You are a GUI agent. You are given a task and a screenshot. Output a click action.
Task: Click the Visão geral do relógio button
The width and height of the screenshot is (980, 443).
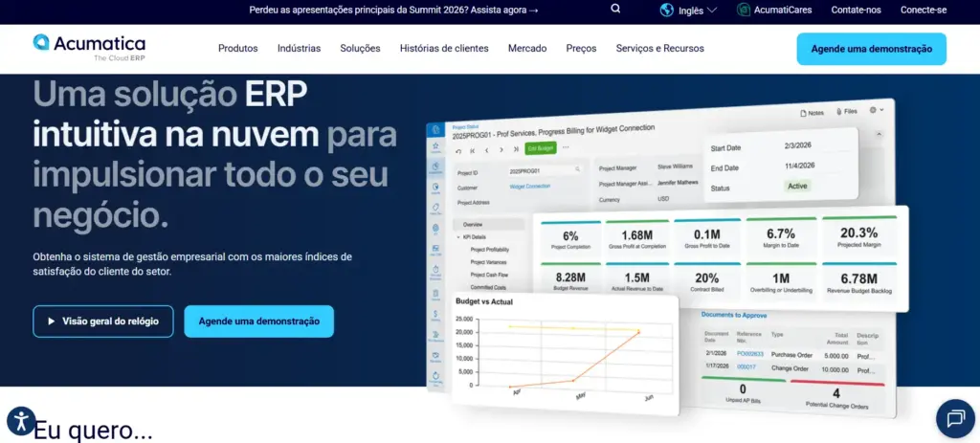[x=103, y=321]
